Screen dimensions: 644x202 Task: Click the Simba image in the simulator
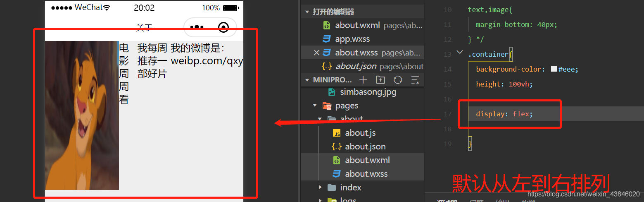pyautogui.click(x=82, y=115)
